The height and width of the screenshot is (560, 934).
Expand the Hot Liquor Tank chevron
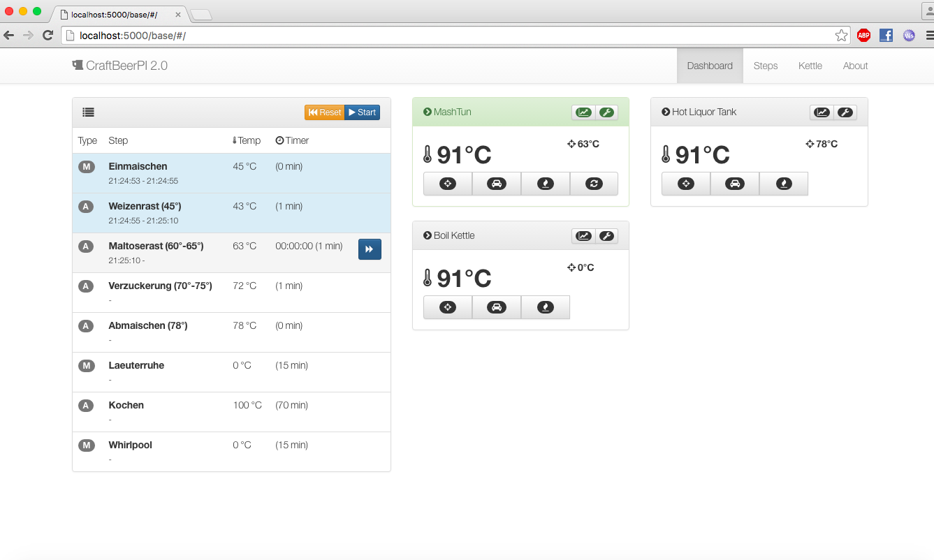click(x=666, y=112)
